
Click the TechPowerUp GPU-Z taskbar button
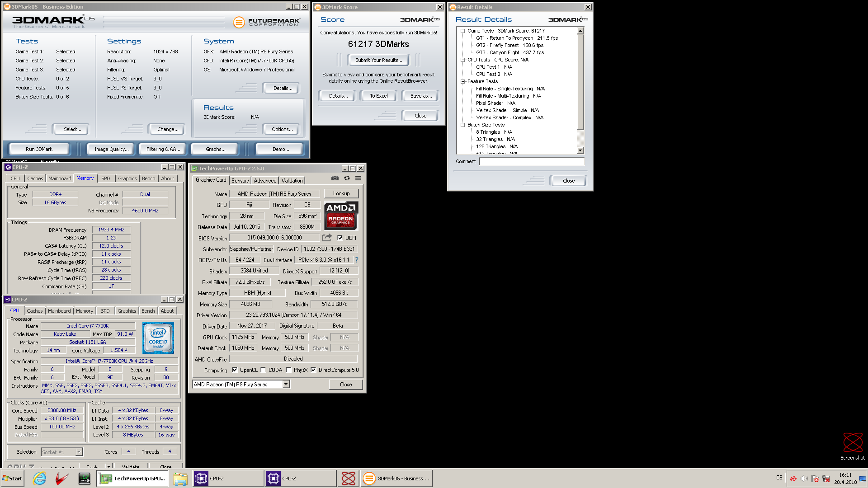[x=132, y=479]
